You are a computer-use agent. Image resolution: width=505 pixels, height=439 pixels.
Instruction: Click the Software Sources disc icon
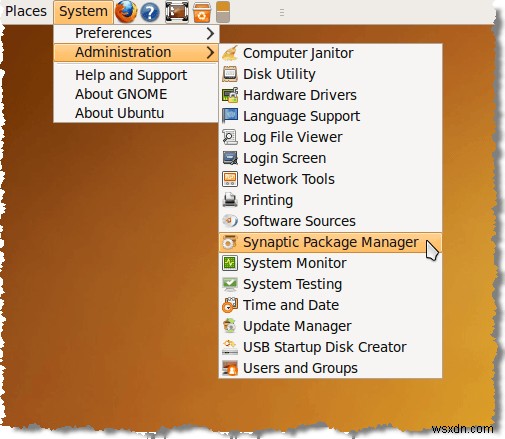[x=230, y=221]
